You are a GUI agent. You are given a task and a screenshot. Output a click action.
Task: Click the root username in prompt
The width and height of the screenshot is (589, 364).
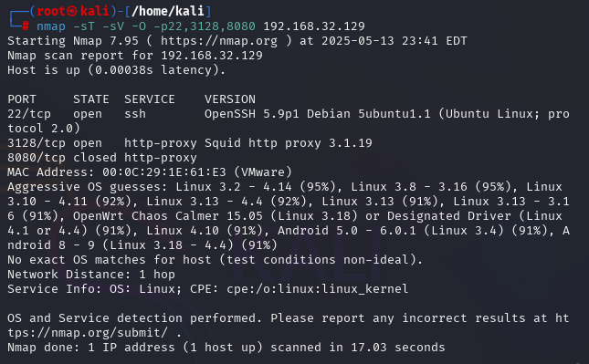pyautogui.click(x=51, y=11)
